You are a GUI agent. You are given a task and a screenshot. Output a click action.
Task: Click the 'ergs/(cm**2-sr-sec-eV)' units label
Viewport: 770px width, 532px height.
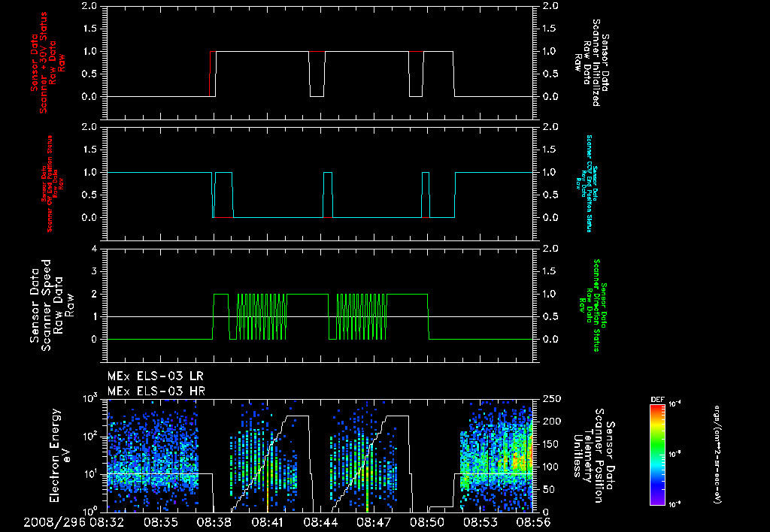717,454
